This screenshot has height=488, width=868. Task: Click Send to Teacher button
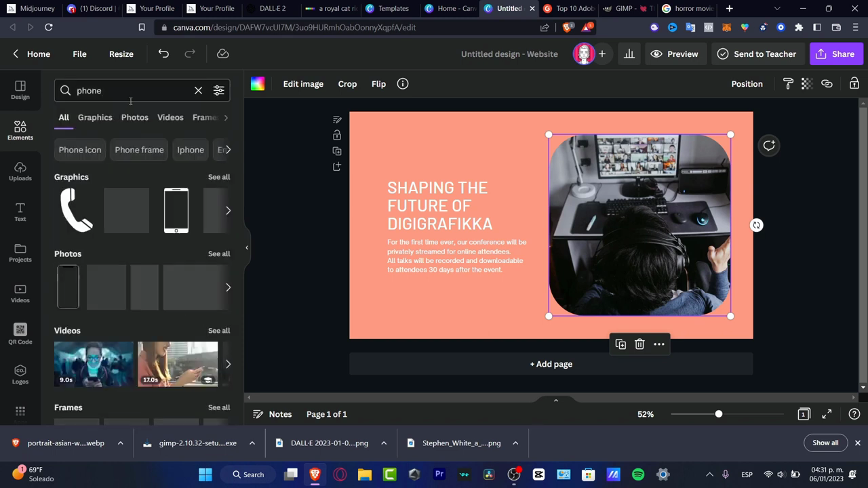[x=757, y=54]
